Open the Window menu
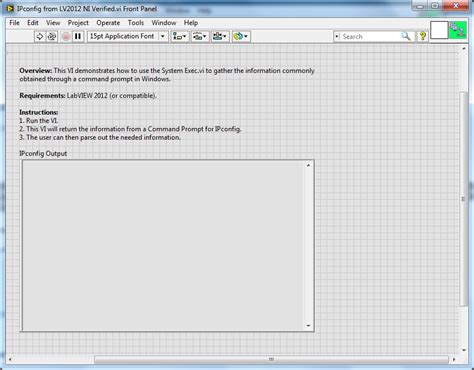This screenshot has height=370, width=474. click(164, 23)
